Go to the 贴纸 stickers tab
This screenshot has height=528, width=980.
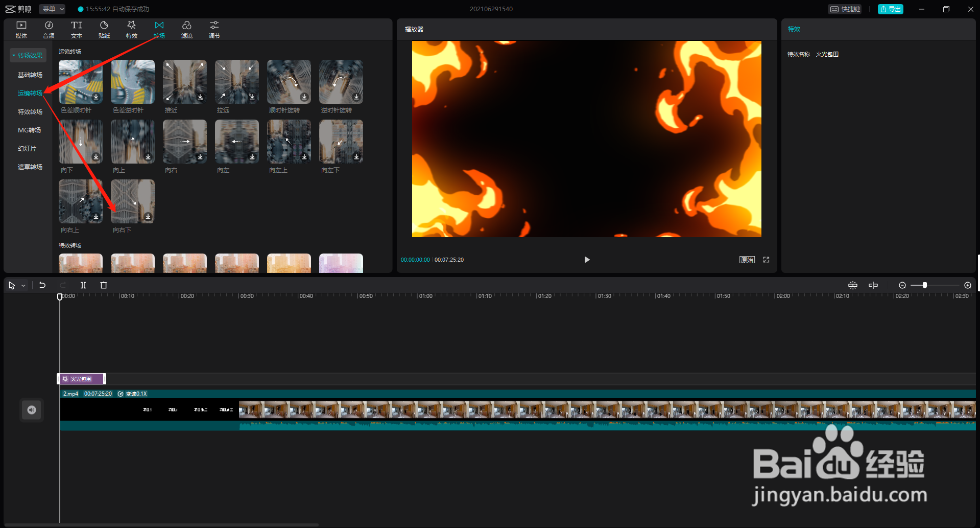[104, 30]
